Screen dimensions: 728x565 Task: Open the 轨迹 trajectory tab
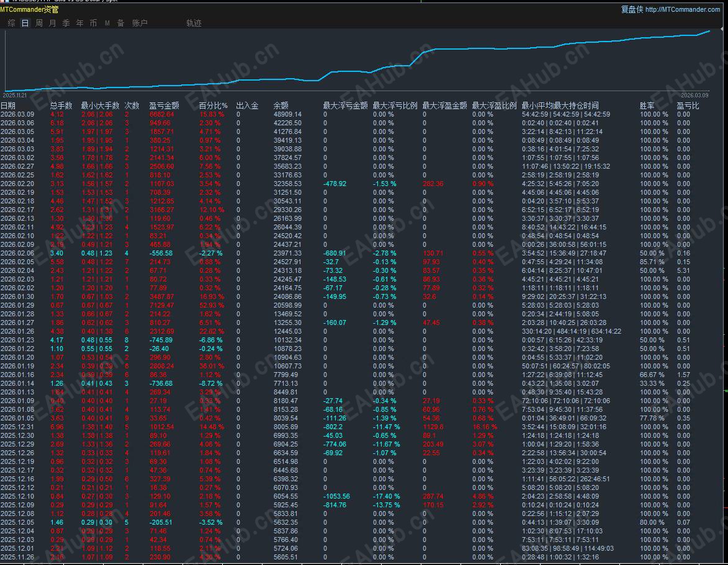[194, 23]
